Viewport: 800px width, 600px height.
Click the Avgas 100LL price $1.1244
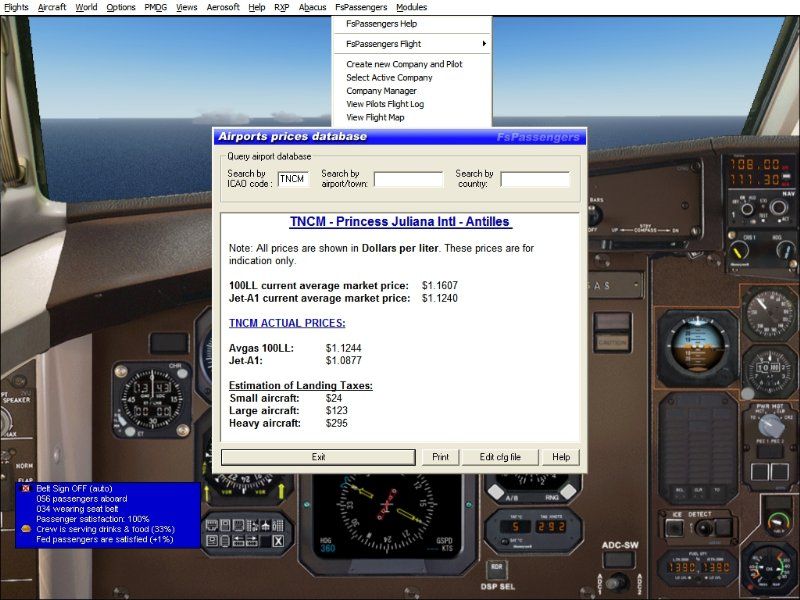[343, 348]
